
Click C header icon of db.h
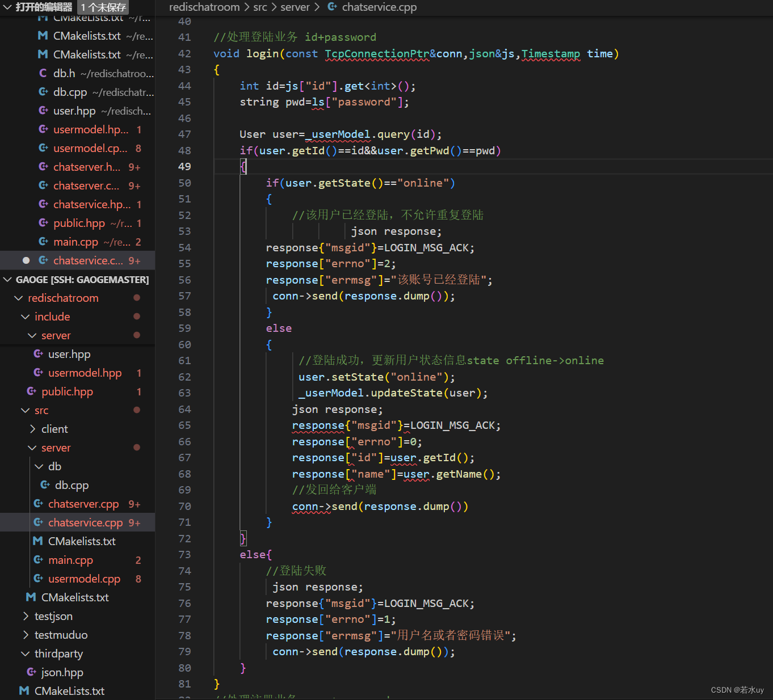point(43,73)
